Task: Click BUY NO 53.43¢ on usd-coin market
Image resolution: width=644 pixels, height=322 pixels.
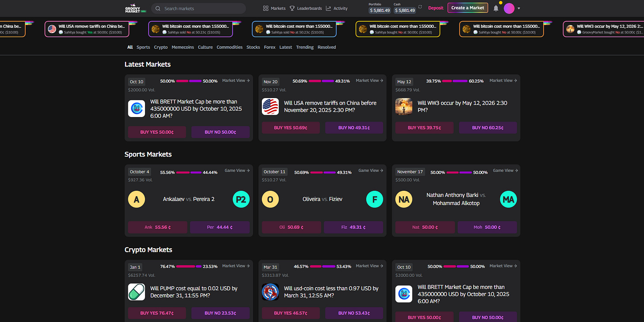Action: (x=354, y=313)
